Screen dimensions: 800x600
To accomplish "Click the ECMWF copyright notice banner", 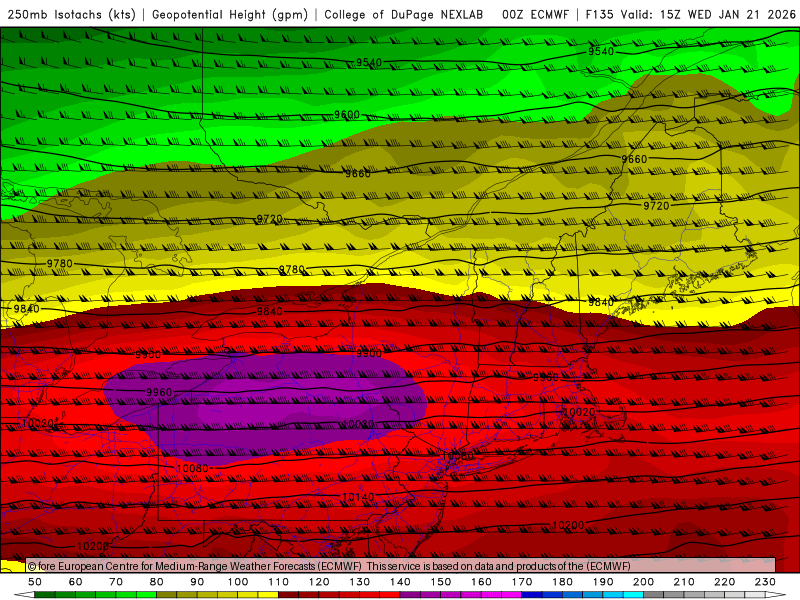I will pos(401,566).
